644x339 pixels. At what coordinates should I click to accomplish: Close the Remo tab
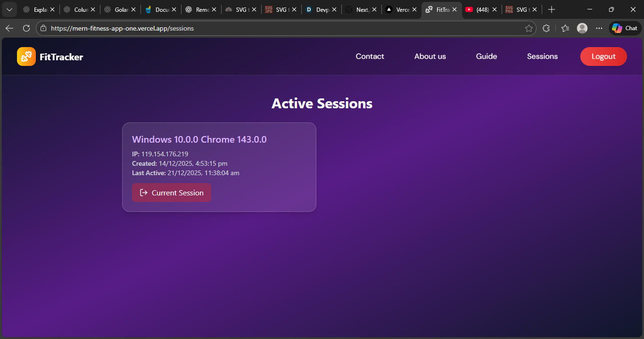point(214,9)
